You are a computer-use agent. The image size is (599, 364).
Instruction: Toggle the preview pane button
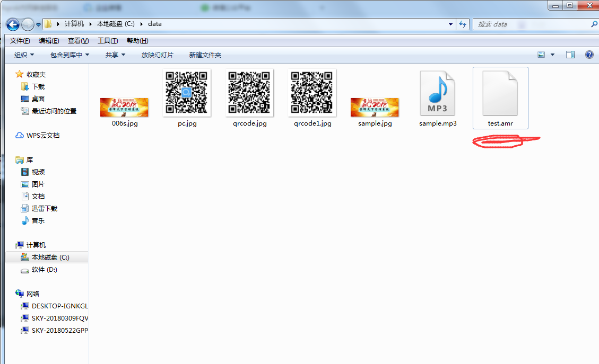coord(570,55)
